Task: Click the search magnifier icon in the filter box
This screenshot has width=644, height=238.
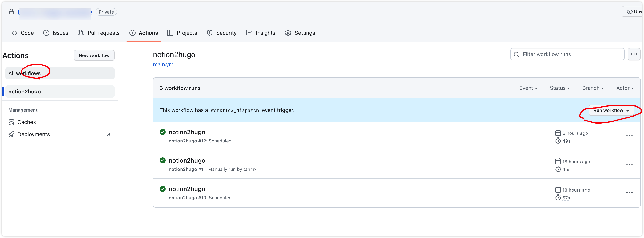Action: [x=516, y=55]
